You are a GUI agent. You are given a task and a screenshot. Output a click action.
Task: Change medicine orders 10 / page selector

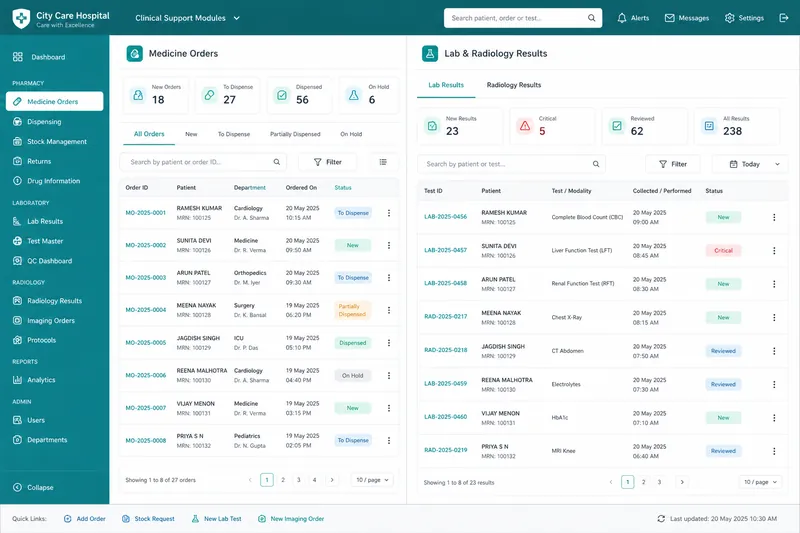point(372,480)
